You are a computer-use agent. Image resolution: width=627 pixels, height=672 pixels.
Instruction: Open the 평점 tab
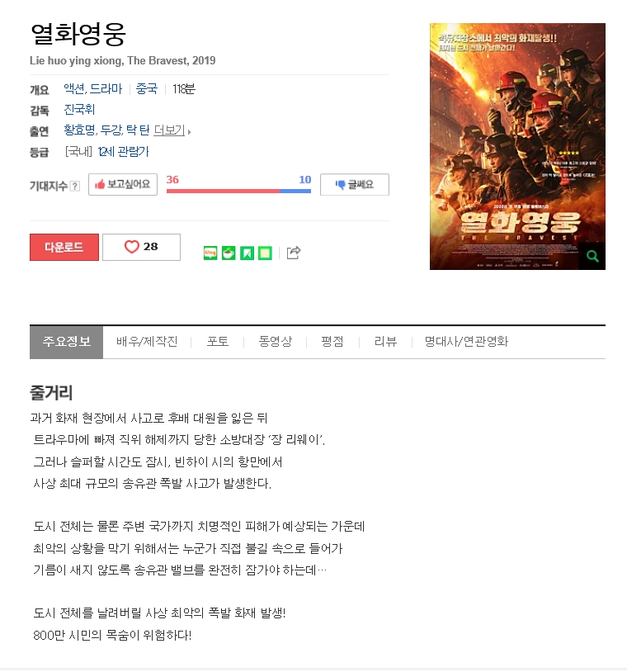pyautogui.click(x=332, y=342)
